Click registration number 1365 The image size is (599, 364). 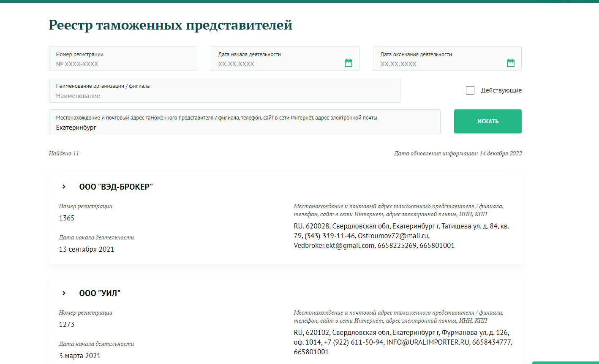click(x=67, y=218)
